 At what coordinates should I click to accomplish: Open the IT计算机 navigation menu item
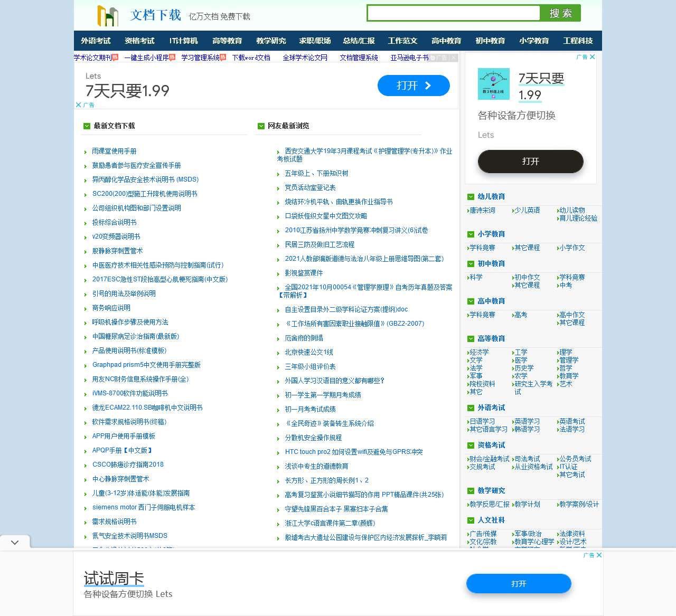coord(183,41)
